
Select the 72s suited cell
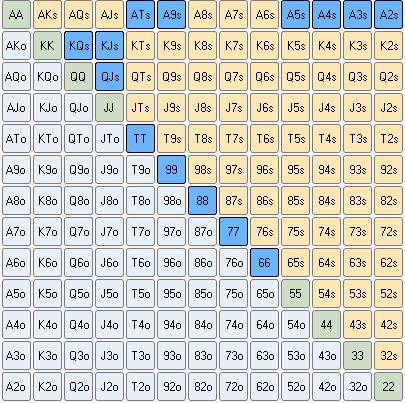pyautogui.click(x=388, y=231)
